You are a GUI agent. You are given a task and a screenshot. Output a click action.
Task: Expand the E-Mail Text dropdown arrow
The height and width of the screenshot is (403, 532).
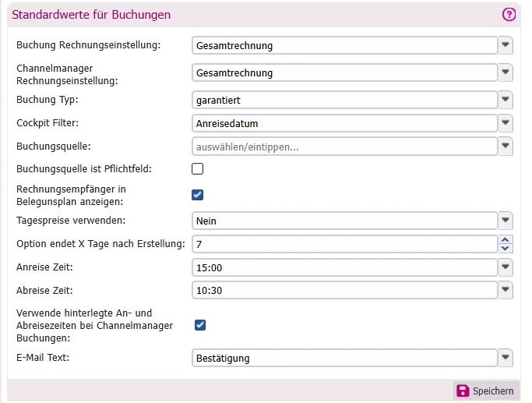click(x=506, y=358)
